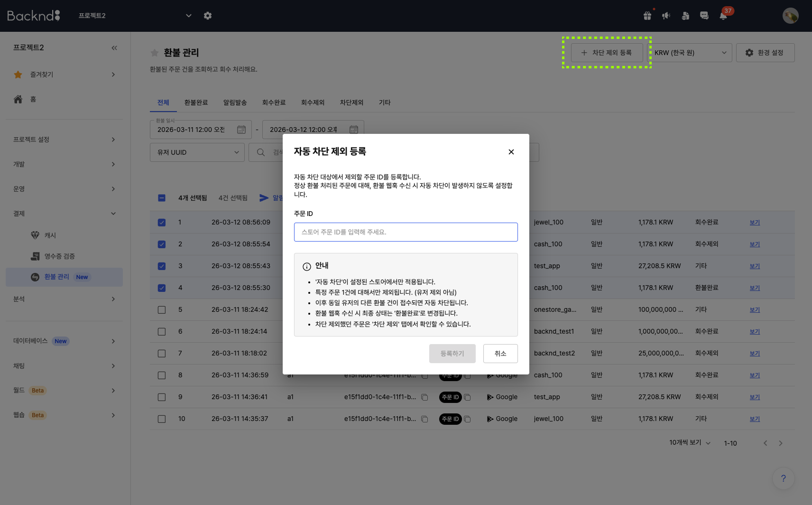Switch to the 환불완료 tab
The image size is (812, 505).
pos(195,102)
